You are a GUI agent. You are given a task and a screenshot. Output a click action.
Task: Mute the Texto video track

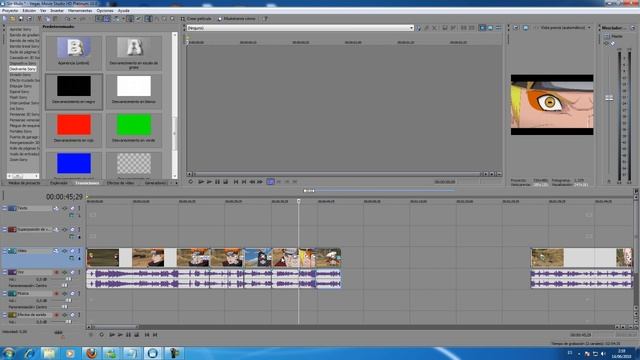pos(72,208)
